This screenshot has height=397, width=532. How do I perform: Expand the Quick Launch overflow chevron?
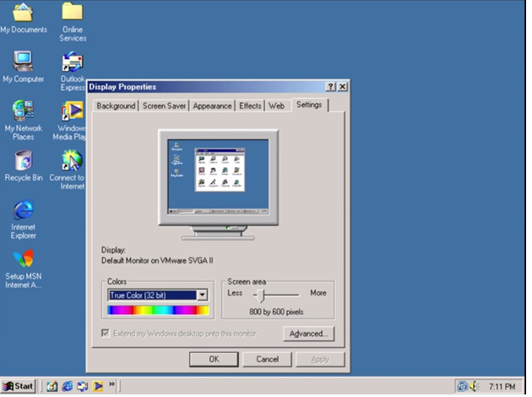click(112, 386)
